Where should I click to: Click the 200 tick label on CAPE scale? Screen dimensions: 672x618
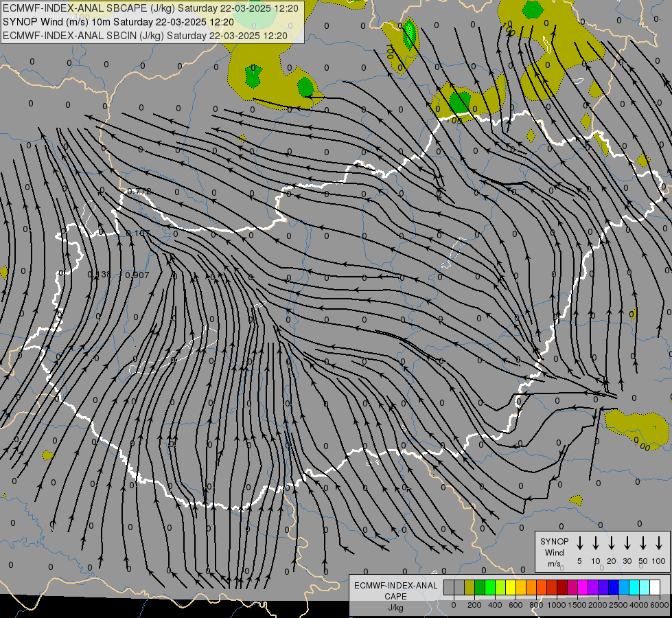(x=474, y=605)
